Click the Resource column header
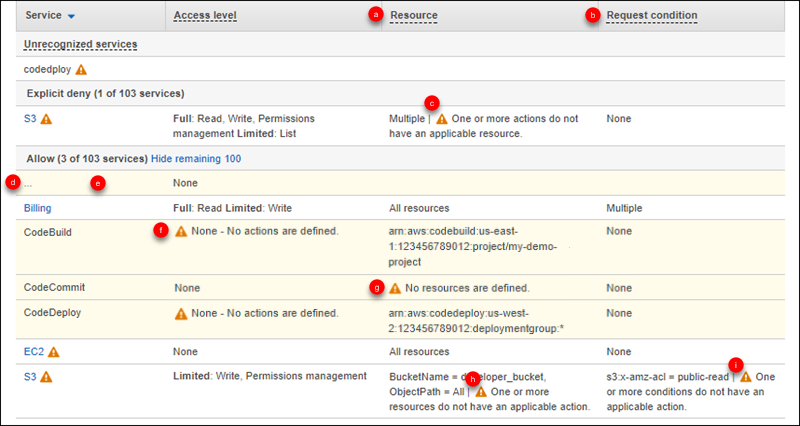This screenshot has width=800, height=426. [413, 16]
